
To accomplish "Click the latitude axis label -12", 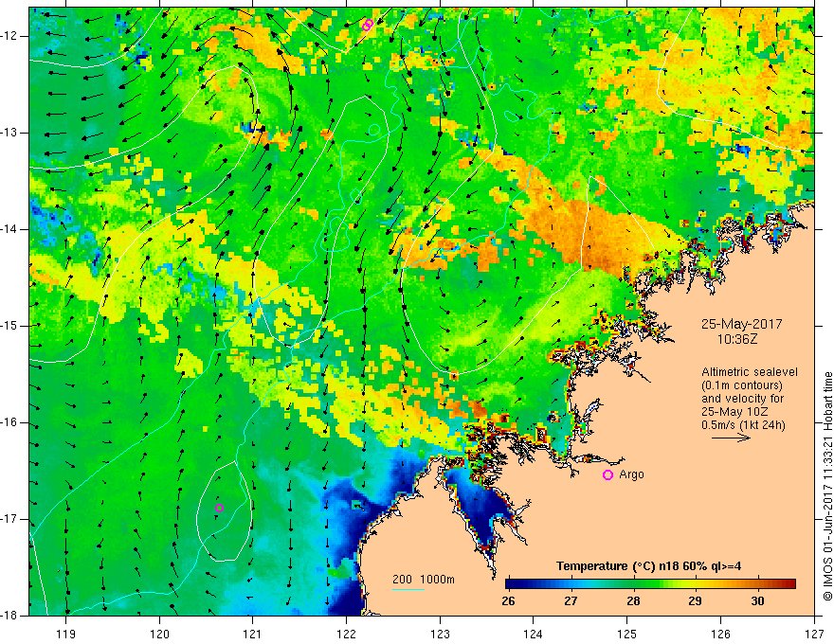I will click(9, 36).
